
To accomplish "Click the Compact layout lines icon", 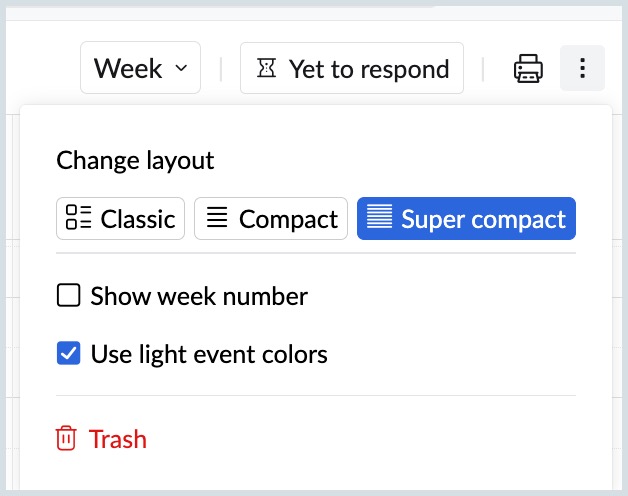I will tap(216, 218).
